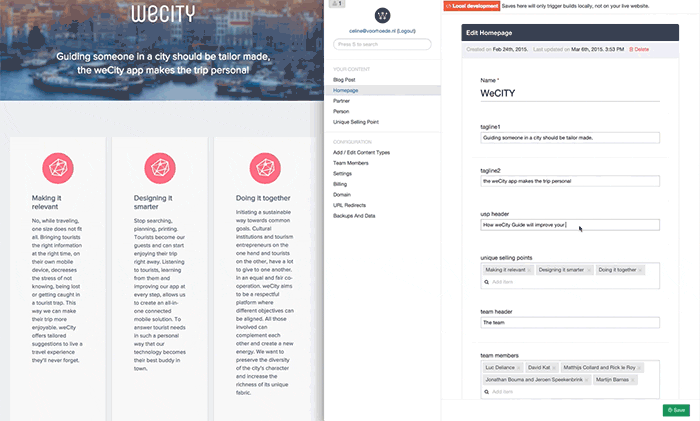Open Person content type

tap(341, 112)
